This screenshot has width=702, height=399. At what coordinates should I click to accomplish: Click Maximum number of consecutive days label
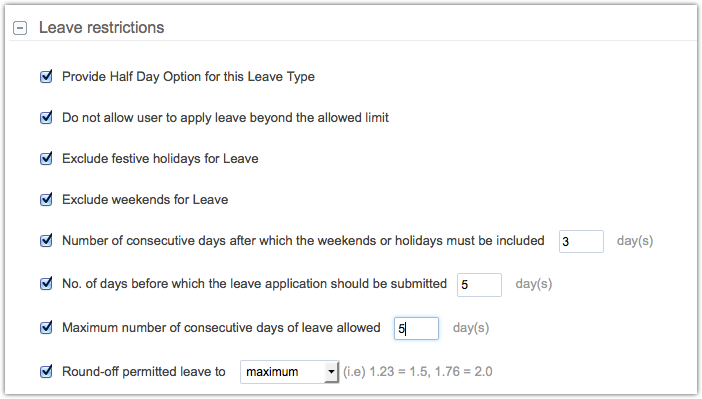point(221,327)
